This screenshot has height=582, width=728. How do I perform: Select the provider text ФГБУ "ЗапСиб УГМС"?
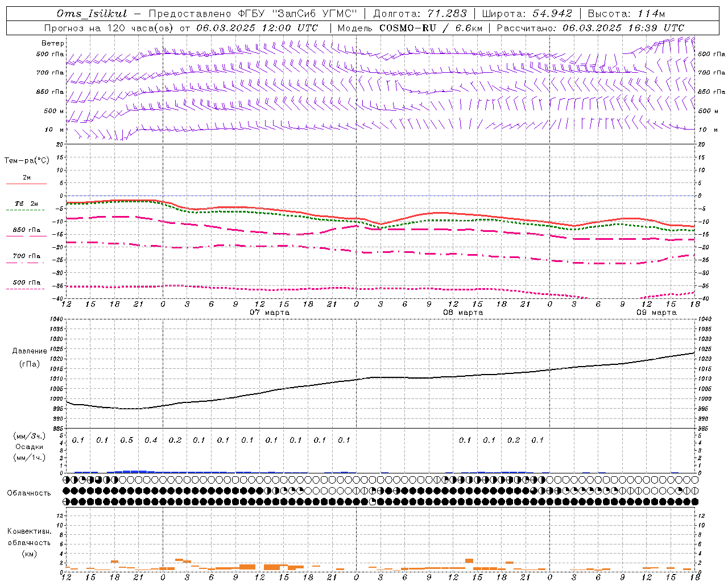pyautogui.click(x=299, y=14)
